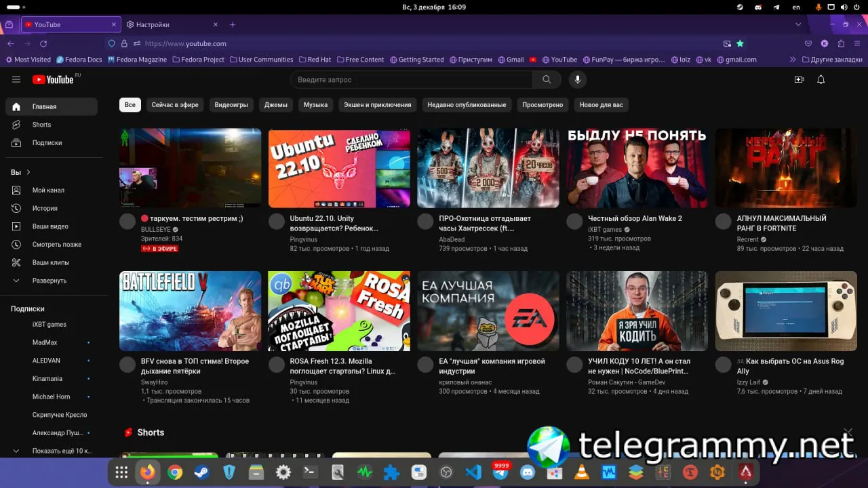Click the YouTube search input field

(412, 79)
